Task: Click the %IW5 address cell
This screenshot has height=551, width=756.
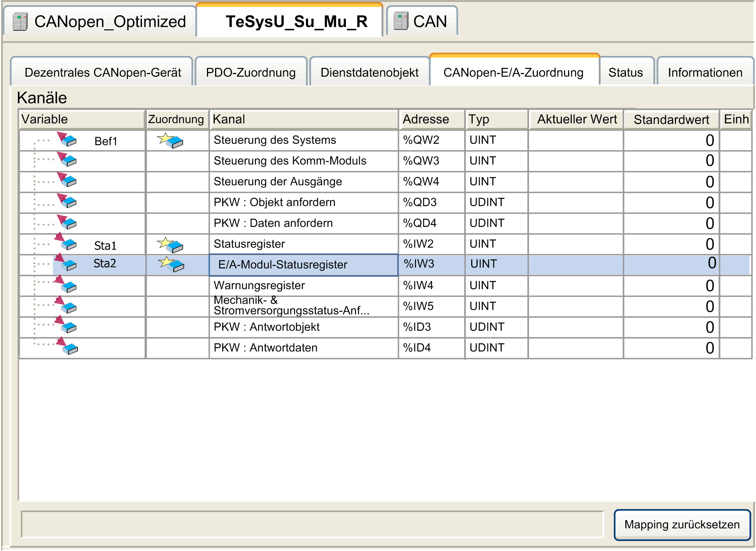Action: (432, 306)
